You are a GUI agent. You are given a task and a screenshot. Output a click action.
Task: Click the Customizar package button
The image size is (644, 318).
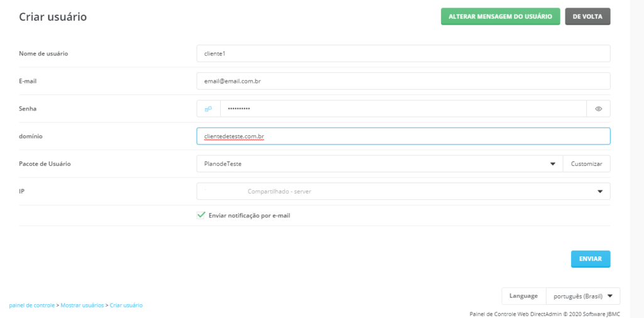[x=586, y=164]
